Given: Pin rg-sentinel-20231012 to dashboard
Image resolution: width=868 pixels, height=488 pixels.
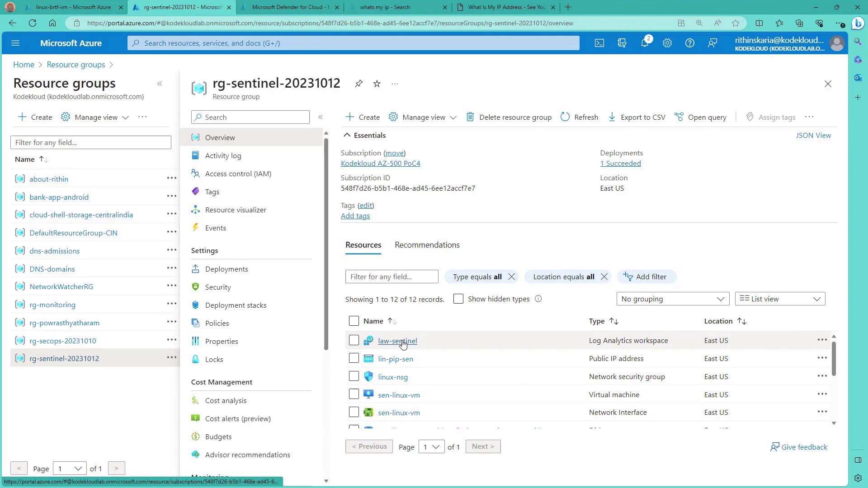Looking at the screenshot, I should coord(359,84).
